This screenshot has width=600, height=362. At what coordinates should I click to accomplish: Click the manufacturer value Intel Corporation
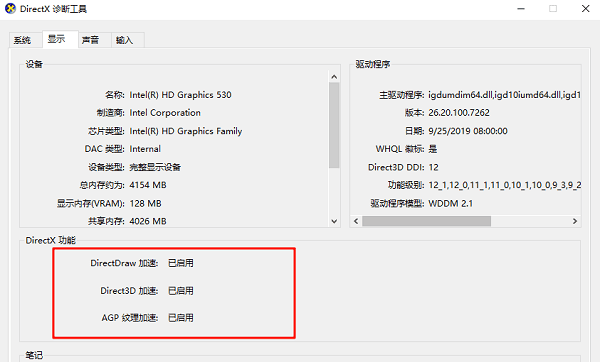165,113
